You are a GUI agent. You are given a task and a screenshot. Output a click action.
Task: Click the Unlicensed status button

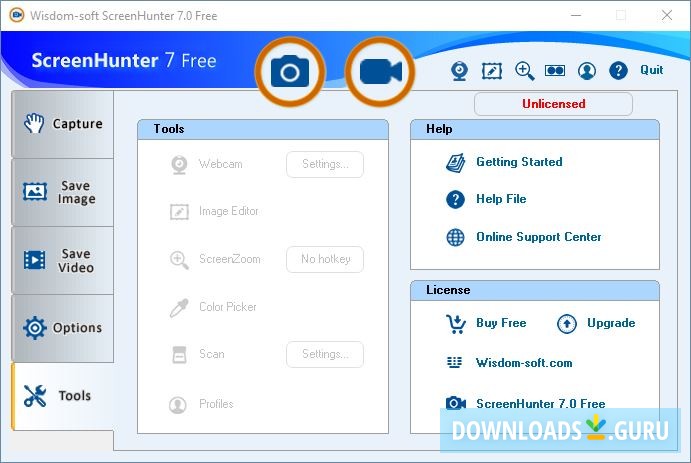[554, 104]
